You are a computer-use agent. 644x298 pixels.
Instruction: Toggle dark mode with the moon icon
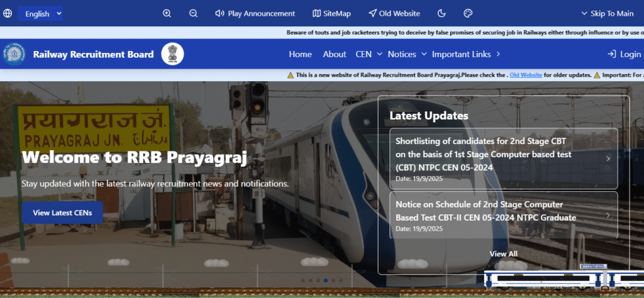441,14
